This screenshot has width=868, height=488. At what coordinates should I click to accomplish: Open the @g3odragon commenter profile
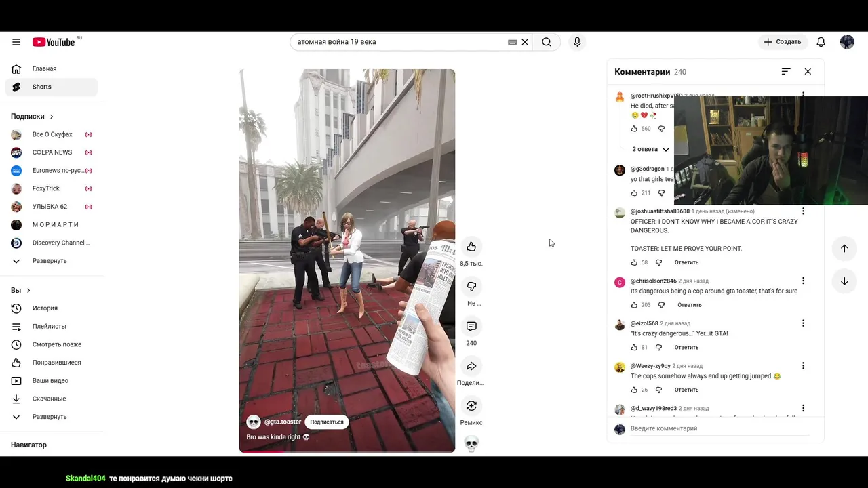click(647, 169)
